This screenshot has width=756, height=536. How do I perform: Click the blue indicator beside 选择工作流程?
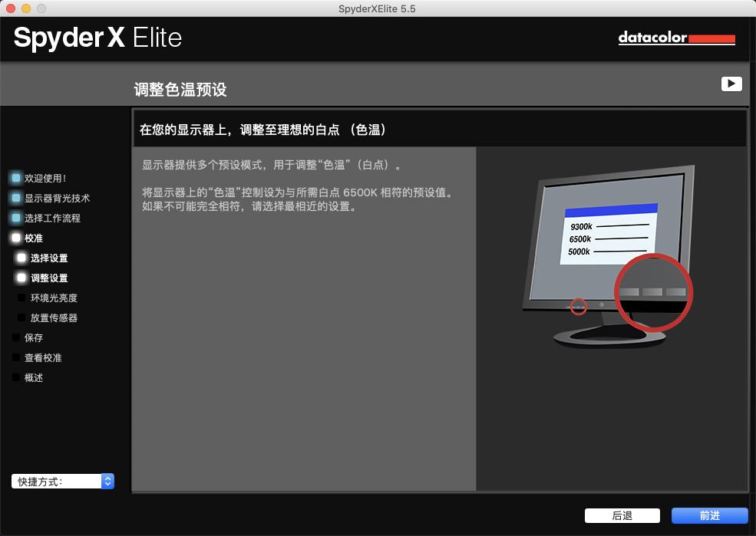[16, 218]
